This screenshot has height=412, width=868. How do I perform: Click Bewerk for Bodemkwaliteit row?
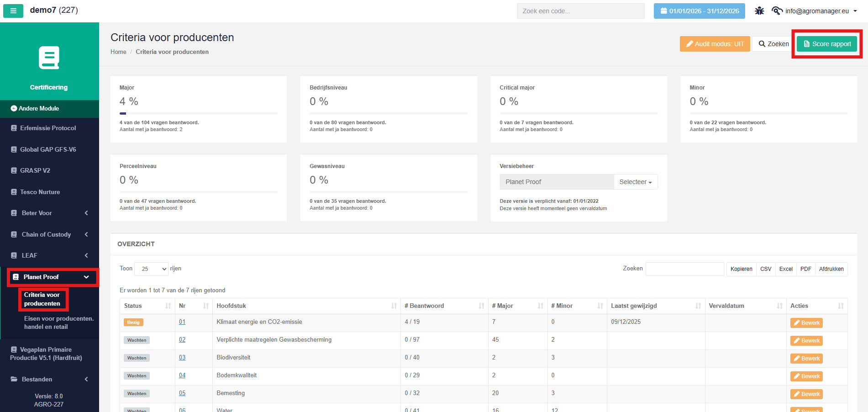pos(806,376)
